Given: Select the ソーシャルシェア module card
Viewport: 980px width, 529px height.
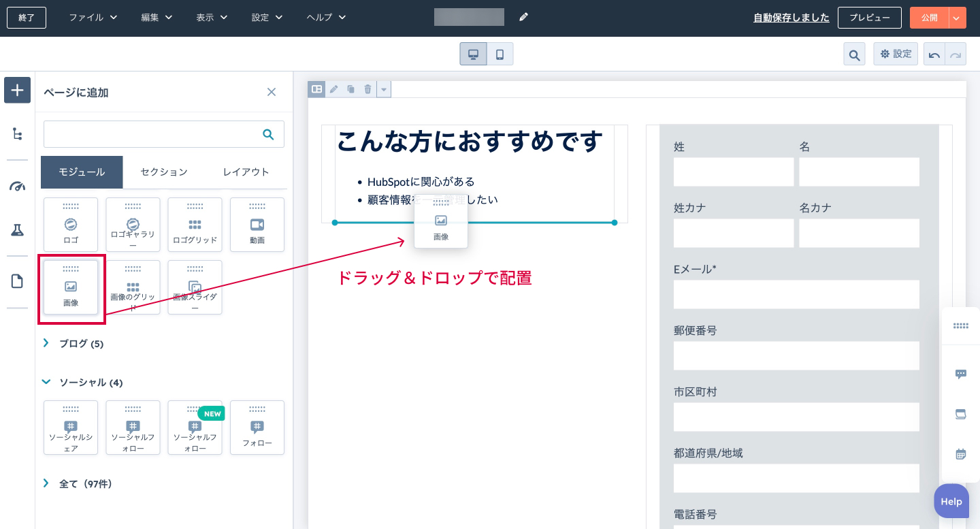Looking at the screenshot, I should [x=71, y=428].
